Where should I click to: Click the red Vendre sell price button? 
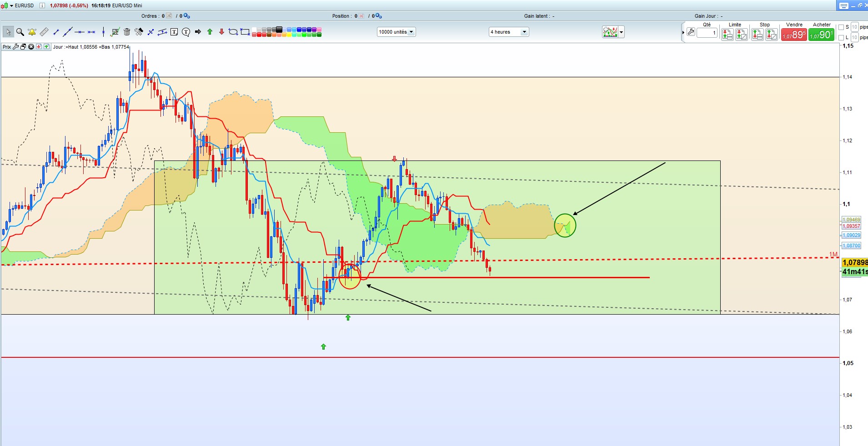coord(794,35)
